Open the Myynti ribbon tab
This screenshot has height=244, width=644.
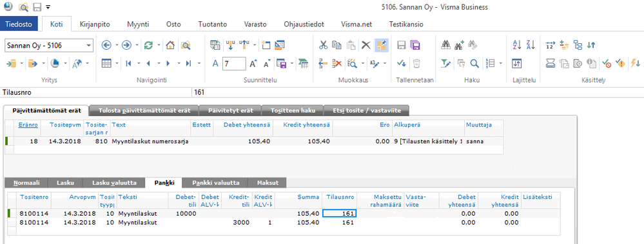(137, 25)
